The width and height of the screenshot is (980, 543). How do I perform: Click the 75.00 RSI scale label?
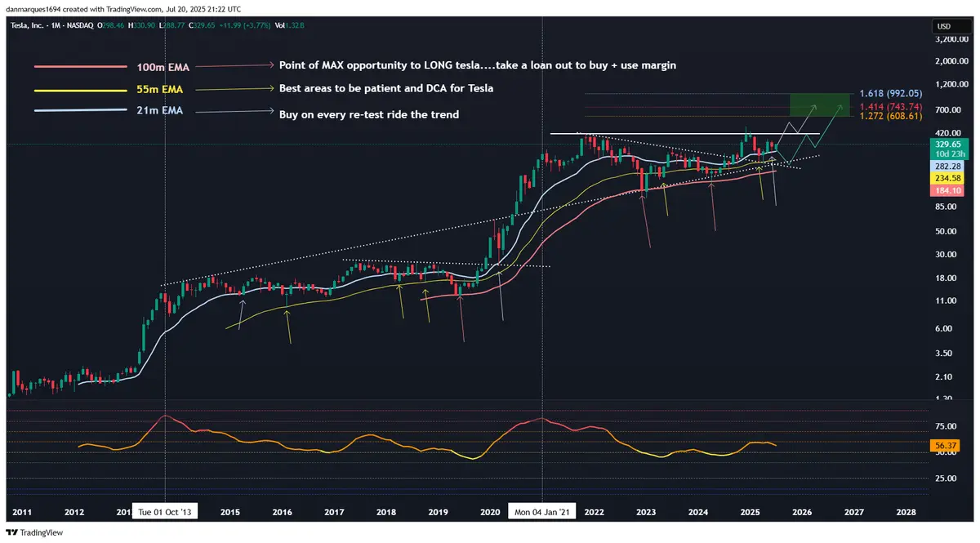point(946,425)
